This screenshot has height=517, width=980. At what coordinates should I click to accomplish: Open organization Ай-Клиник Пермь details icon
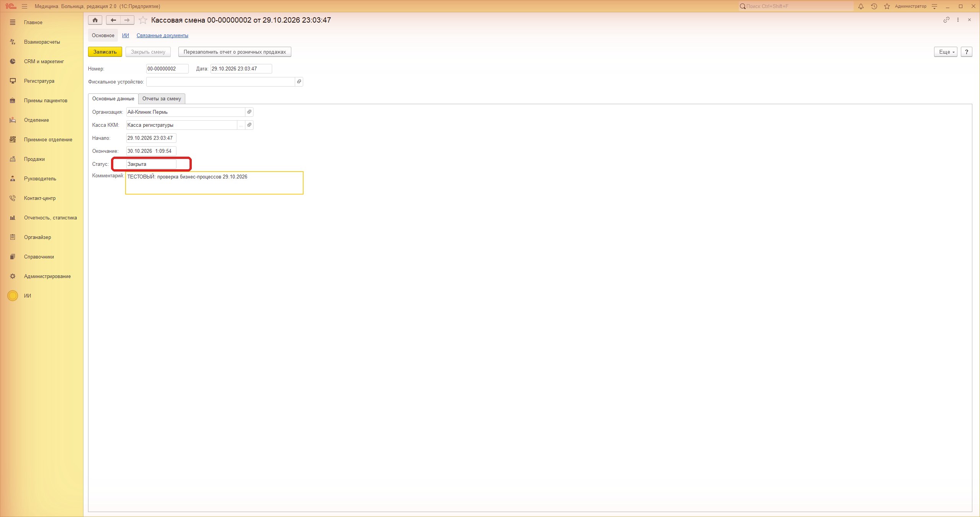[249, 112]
